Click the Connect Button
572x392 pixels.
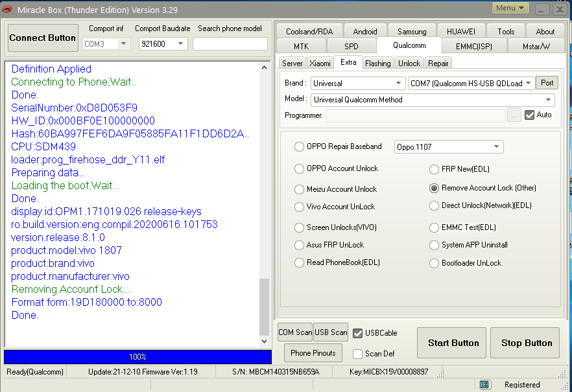point(43,38)
